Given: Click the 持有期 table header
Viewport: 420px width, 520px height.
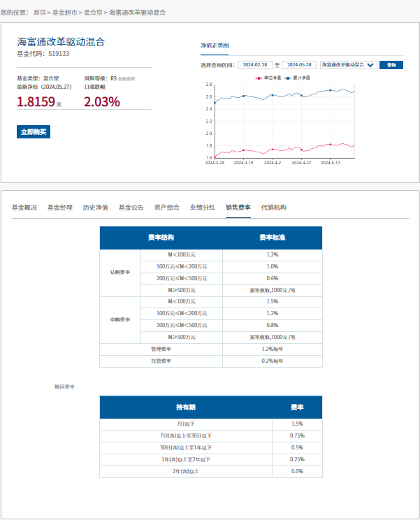Looking at the screenshot, I should [x=186, y=407].
